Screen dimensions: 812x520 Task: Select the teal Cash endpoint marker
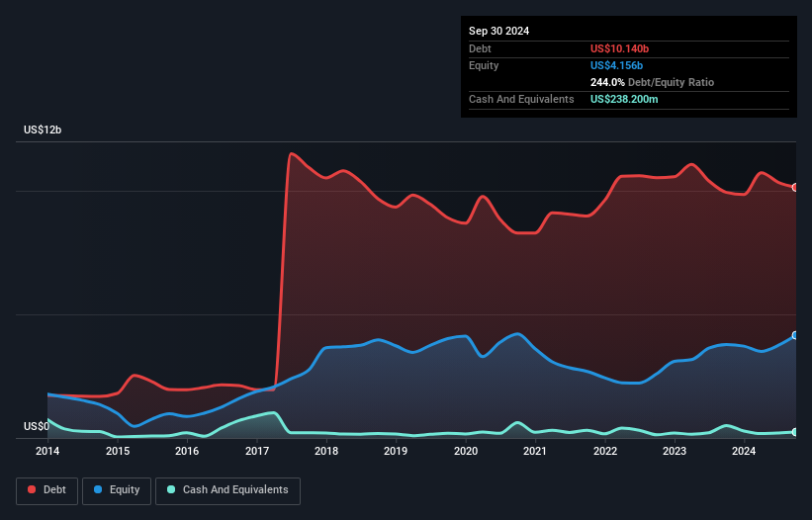pos(795,432)
